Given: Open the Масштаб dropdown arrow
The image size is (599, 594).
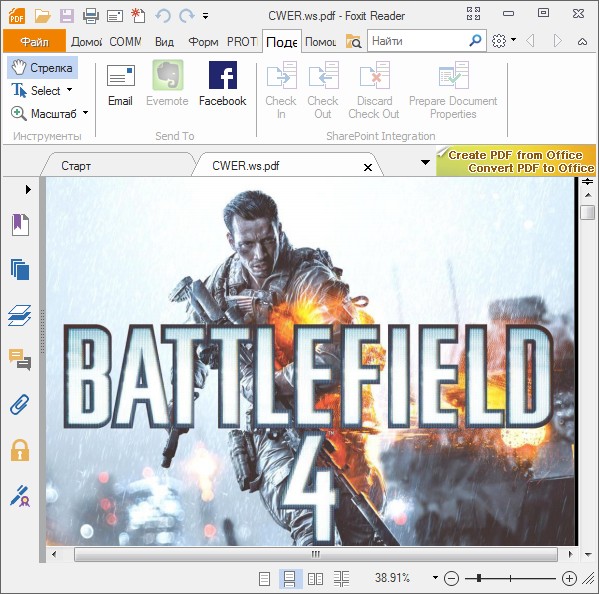Looking at the screenshot, I should tap(86, 113).
